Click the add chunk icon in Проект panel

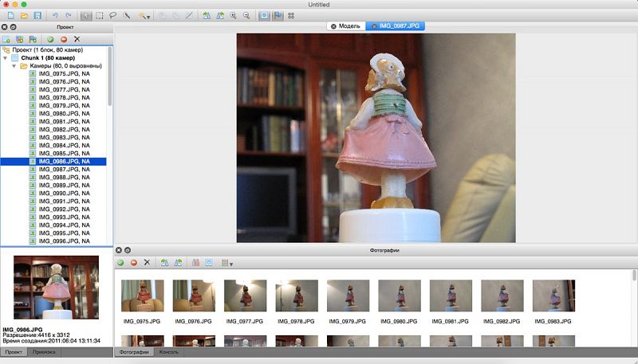[x=8, y=38]
